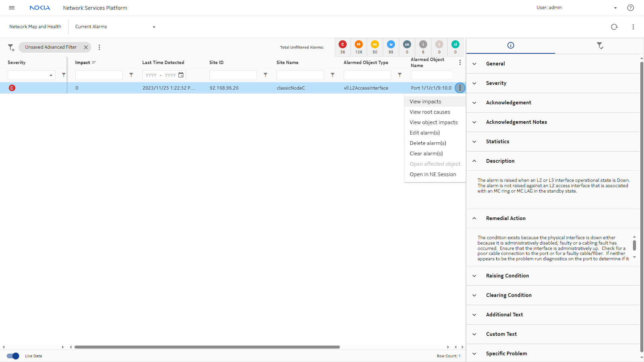Toggle the Live Data switch
644x362 pixels.
pos(13,356)
